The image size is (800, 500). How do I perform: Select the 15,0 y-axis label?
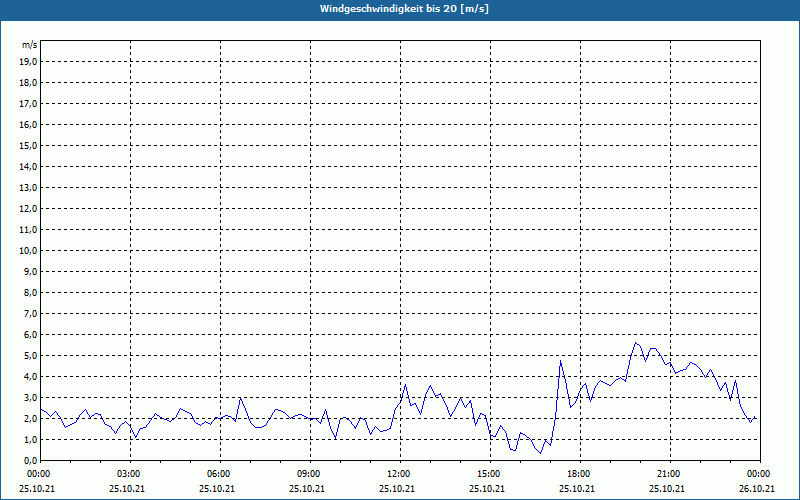pyautogui.click(x=29, y=146)
